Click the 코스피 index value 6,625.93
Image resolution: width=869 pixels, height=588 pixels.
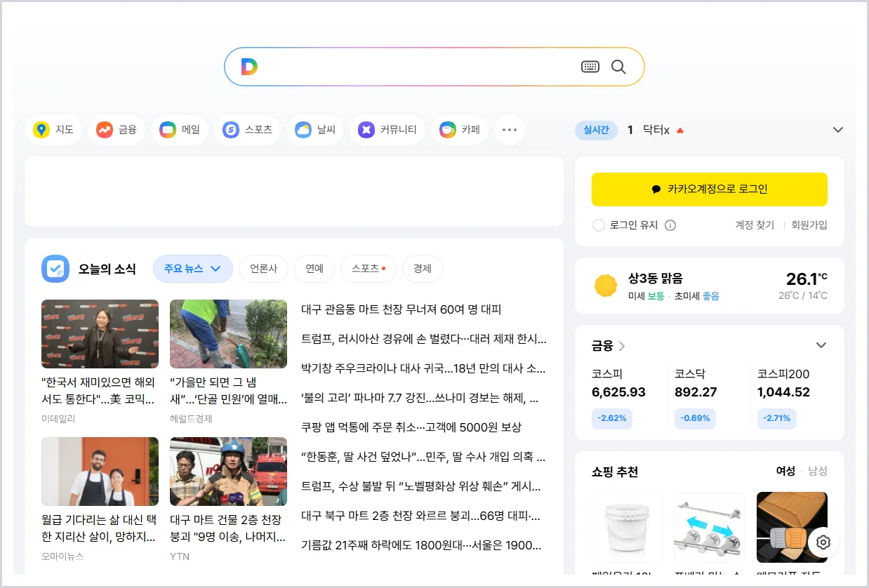pos(618,392)
